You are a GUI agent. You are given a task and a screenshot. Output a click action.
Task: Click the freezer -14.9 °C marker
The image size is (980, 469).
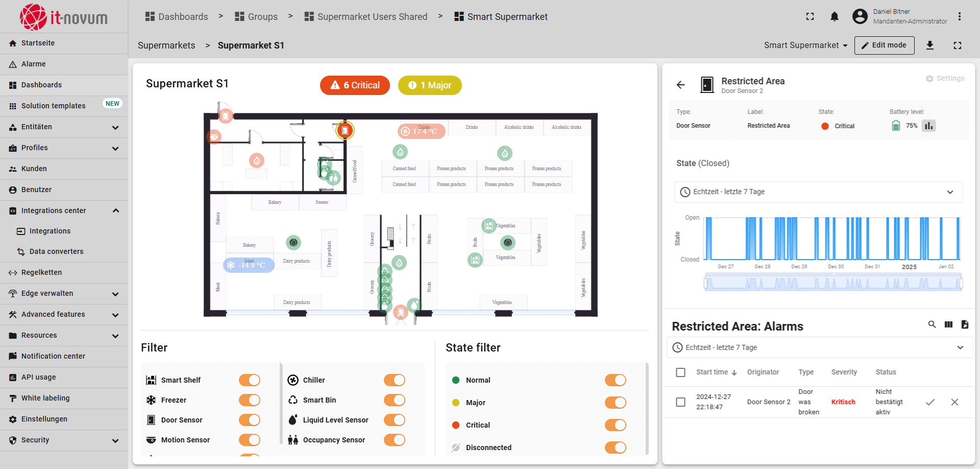(249, 265)
